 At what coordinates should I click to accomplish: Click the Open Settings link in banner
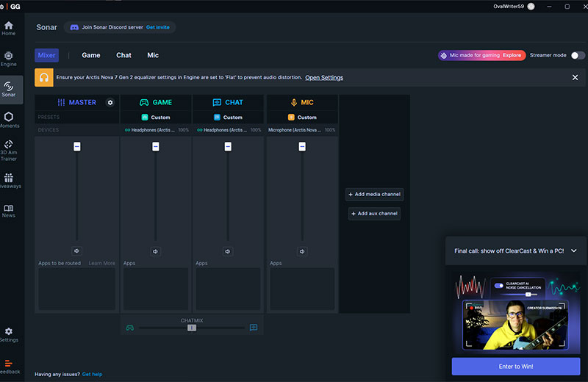coord(324,78)
